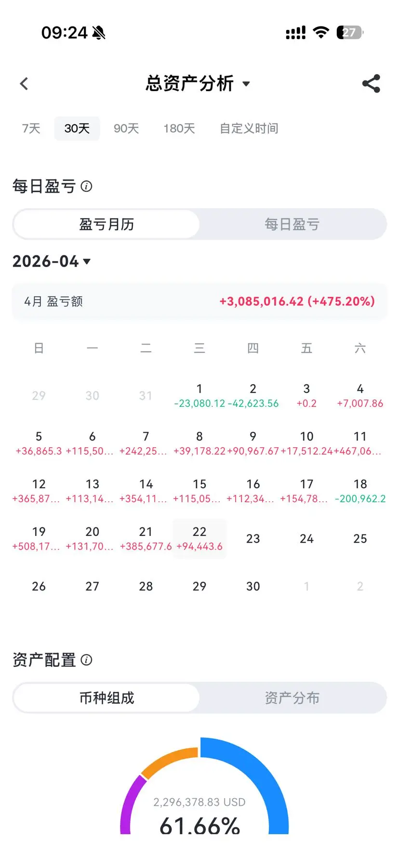Select April 18 calendar day cell
The height and width of the screenshot is (868, 399).
pos(360,491)
